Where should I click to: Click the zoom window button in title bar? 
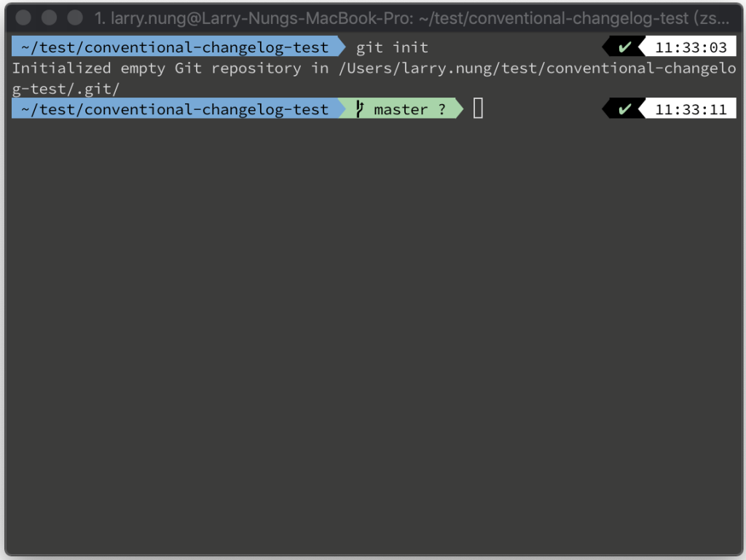point(75,17)
